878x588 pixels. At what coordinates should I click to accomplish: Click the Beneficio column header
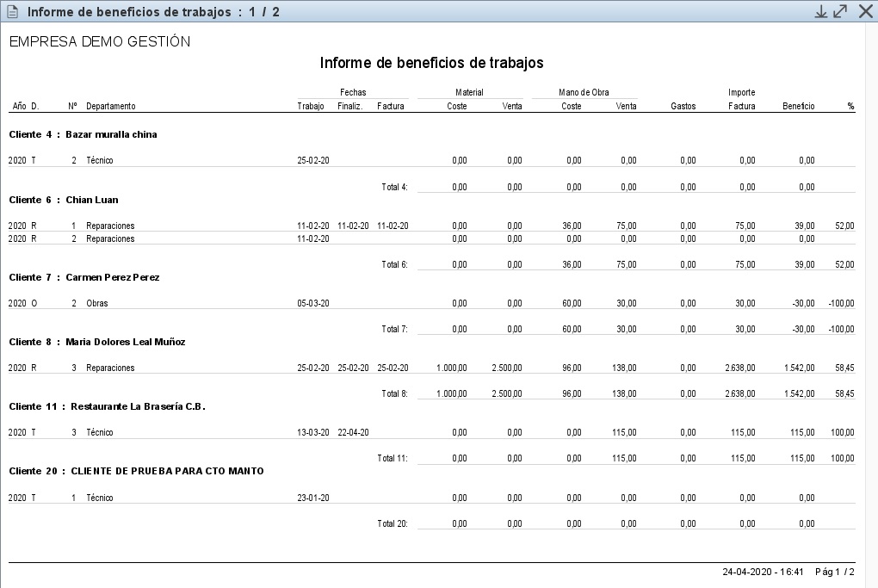[798, 107]
